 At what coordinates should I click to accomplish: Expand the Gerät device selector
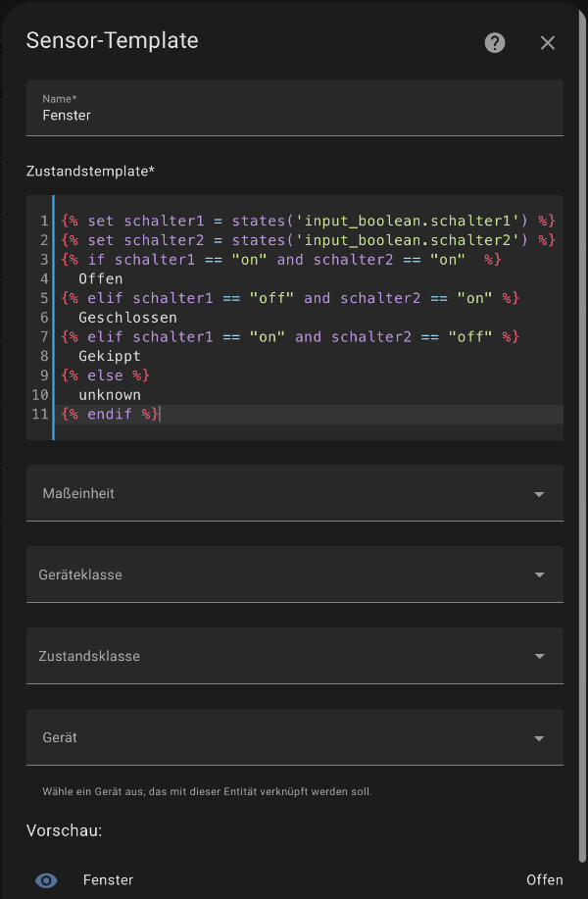294,738
